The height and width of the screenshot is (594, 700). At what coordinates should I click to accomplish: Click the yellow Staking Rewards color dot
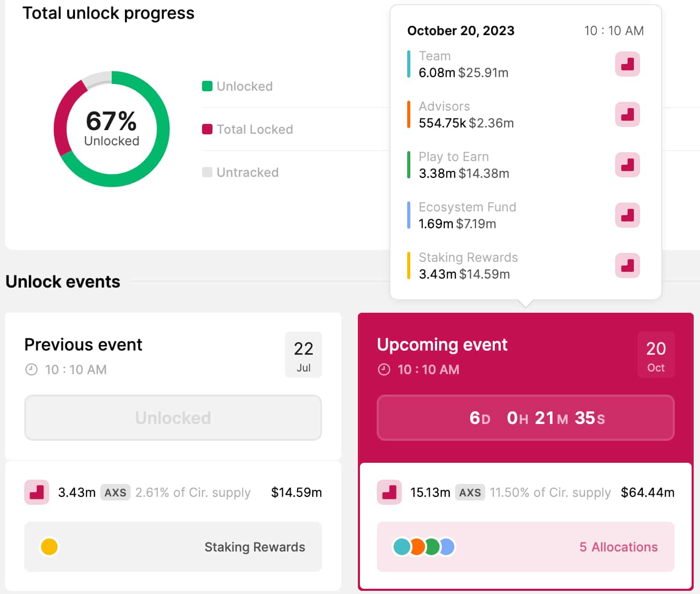click(49, 547)
